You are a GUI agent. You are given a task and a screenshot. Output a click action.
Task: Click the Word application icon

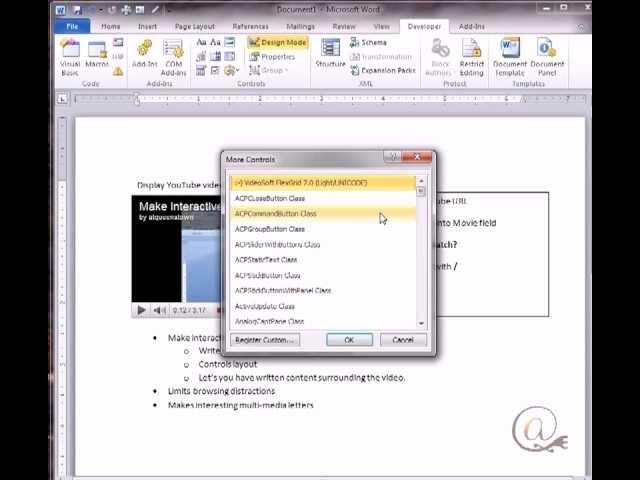point(61,10)
